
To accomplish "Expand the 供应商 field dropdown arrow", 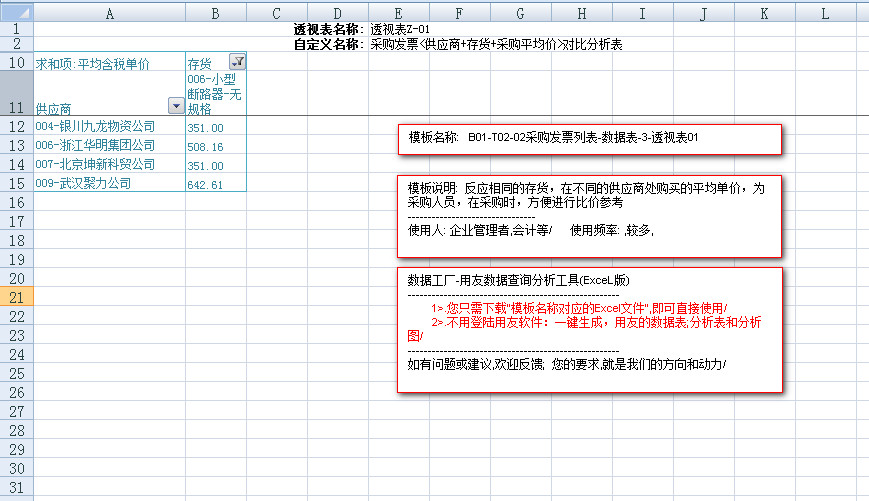I will tap(175, 106).
